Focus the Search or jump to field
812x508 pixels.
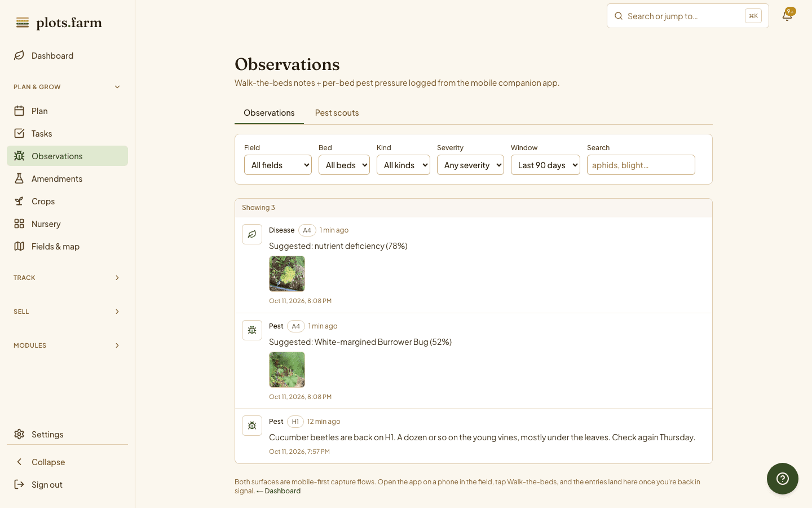point(688,16)
